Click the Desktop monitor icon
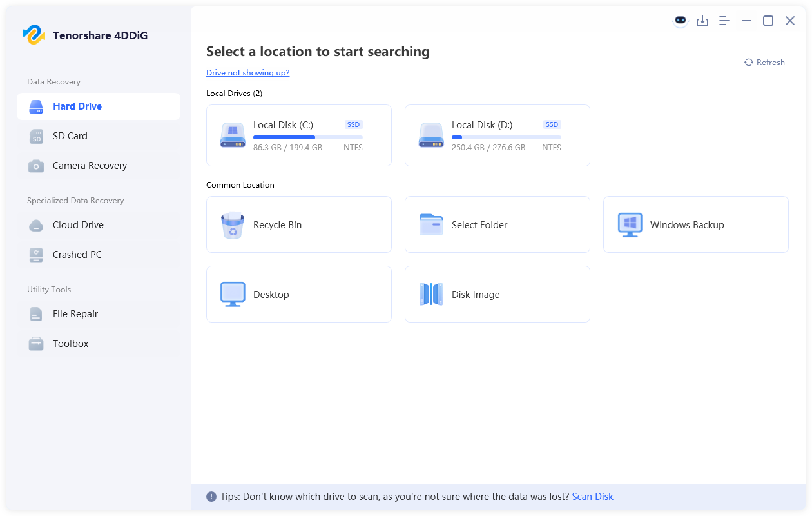 click(x=233, y=294)
